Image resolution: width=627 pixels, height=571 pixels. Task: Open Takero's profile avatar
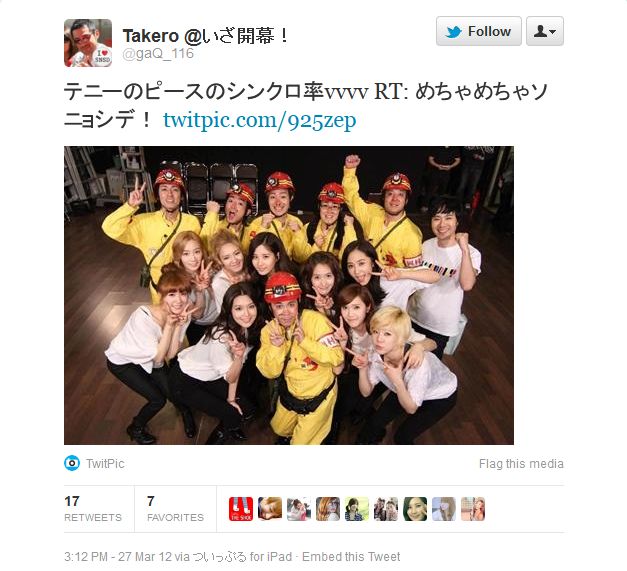[88, 43]
